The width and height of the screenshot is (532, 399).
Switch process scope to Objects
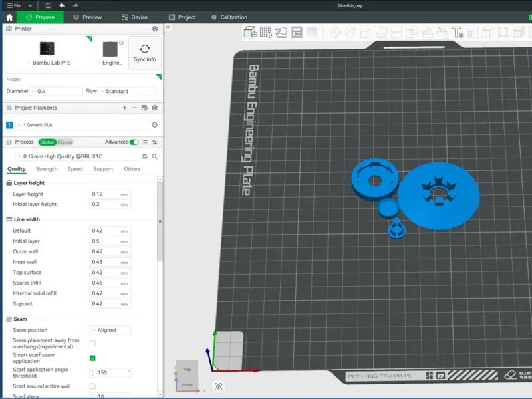(x=65, y=142)
